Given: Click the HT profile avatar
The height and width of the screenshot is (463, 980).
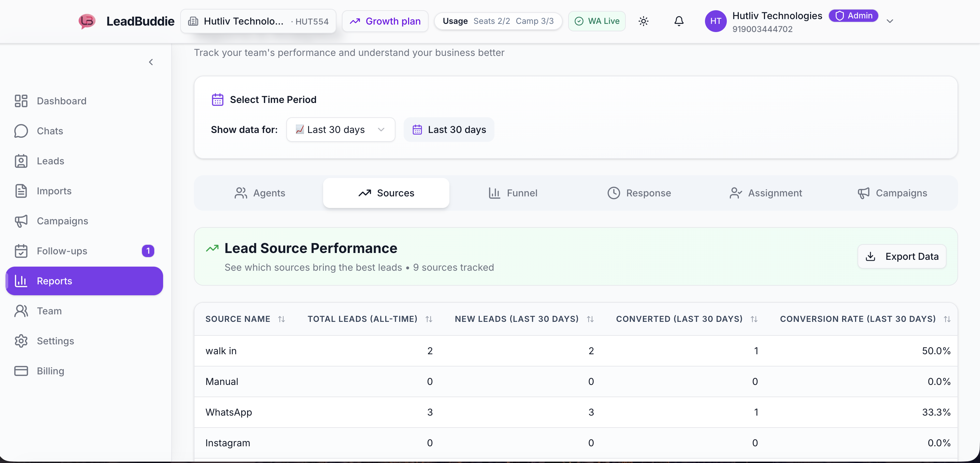Looking at the screenshot, I should coord(715,21).
